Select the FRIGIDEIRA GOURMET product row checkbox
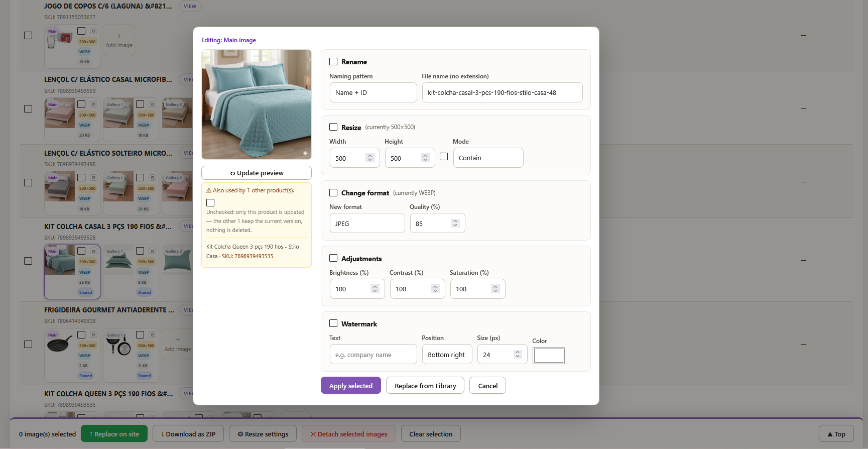 click(28, 345)
